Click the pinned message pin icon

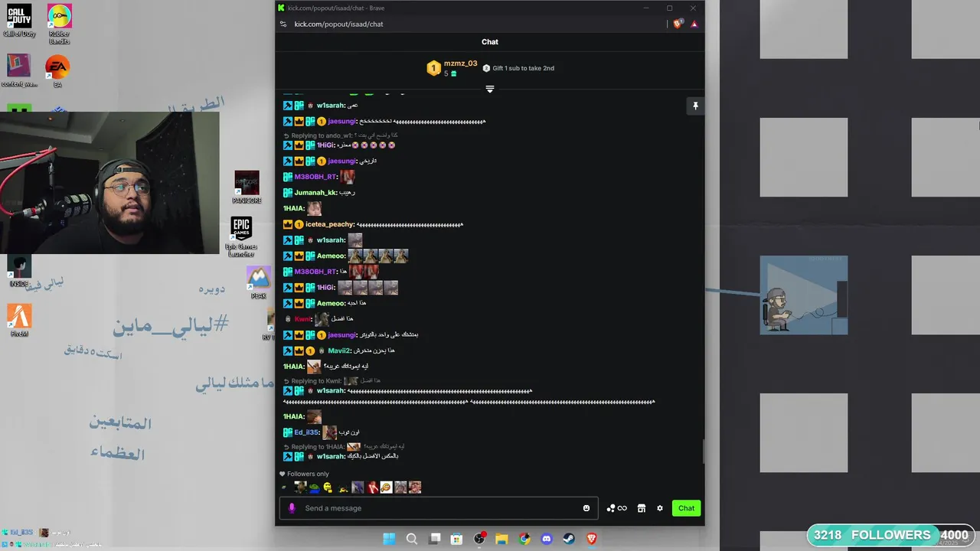(695, 106)
